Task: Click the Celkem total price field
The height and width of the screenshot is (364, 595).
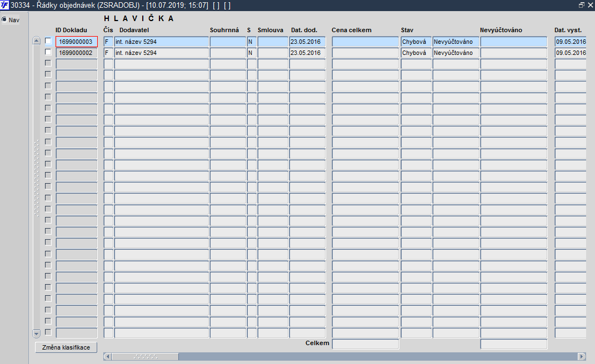Action: [366, 344]
